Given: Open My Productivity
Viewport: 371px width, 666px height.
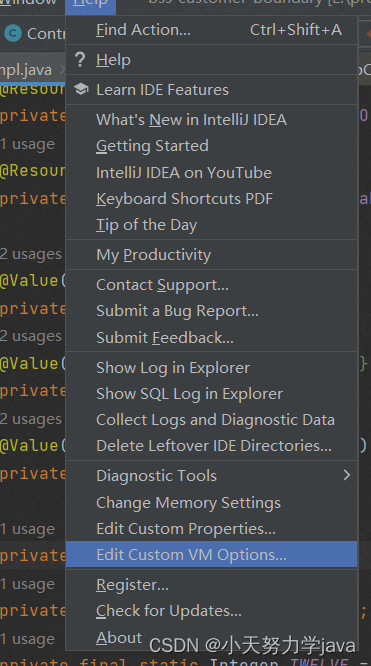Looking at the screenshot, I should pyautogui.click(x=212, y=255).
